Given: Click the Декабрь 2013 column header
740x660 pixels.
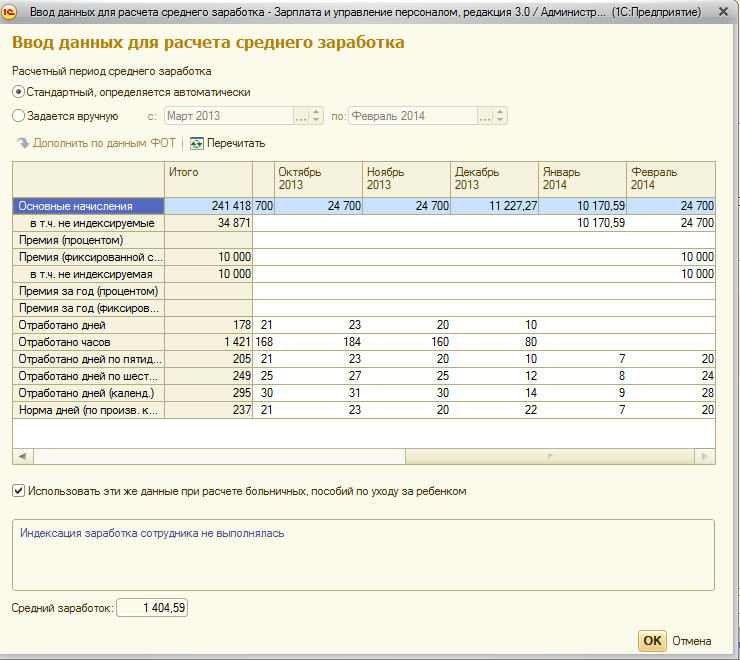Looking at the screenshot, I should coord(495,179).
